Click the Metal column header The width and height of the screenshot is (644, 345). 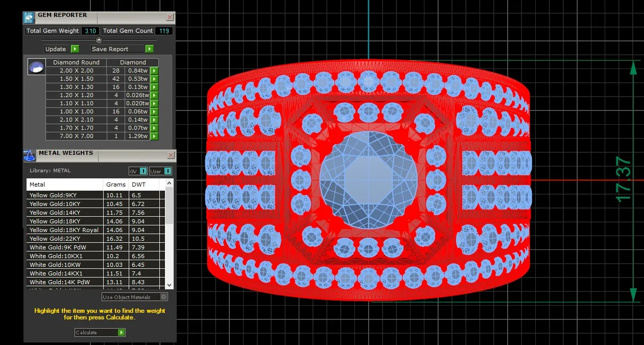(65, 185)
